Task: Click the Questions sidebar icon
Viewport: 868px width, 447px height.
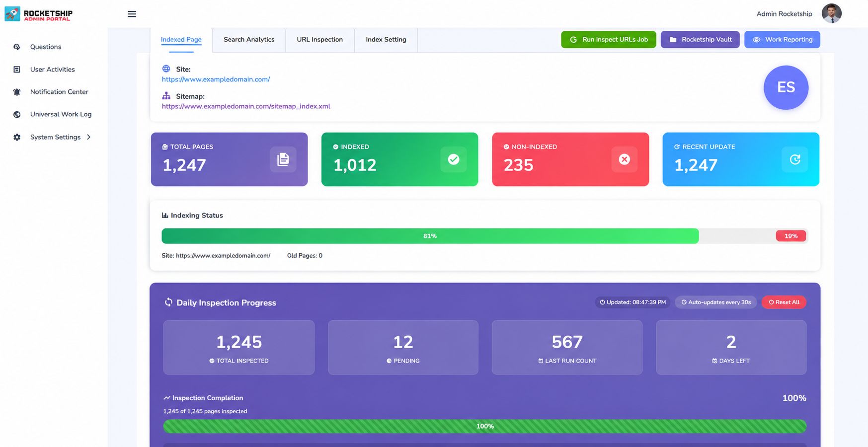Action: point(17,47)
